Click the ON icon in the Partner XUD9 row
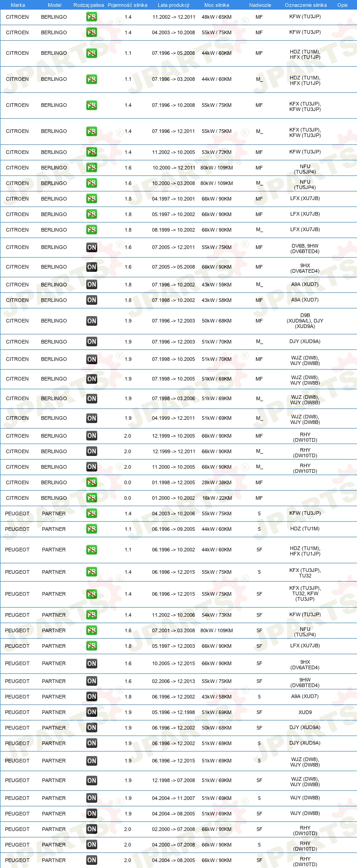The image size is (357, 868). pos(92,712)
